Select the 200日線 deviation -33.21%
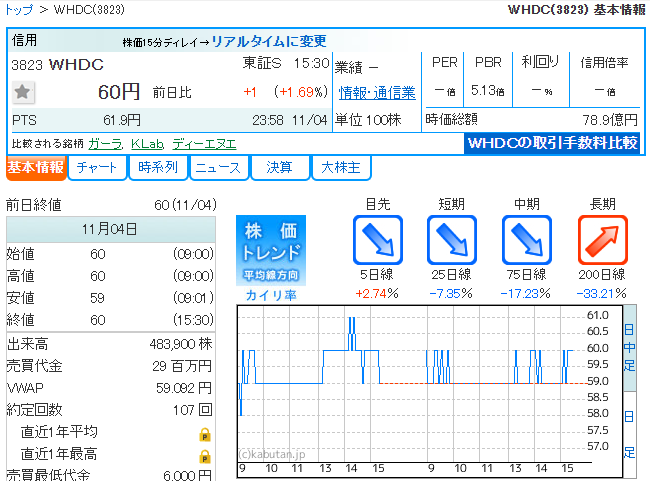Image resolution: width=650 pixels, height=481 pixels. [x=601, y=294]
